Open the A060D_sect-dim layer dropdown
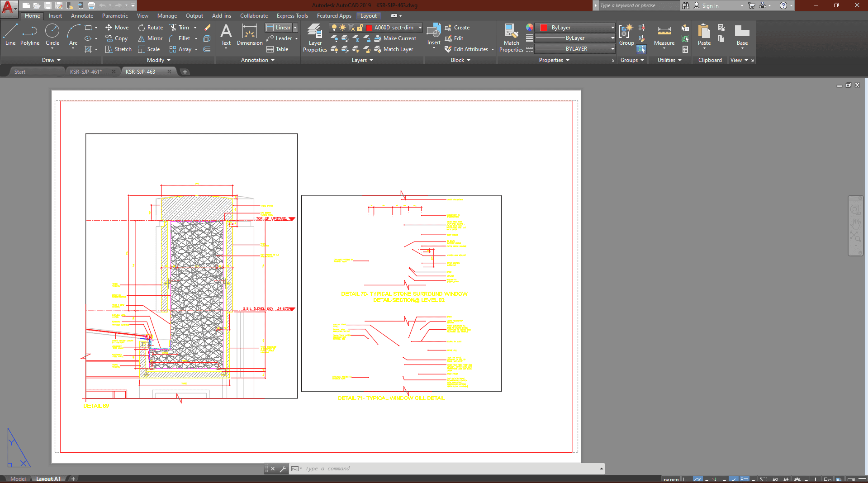Image resolution: width=868 pixels, height=483 pixels. [x=420, y=28]
